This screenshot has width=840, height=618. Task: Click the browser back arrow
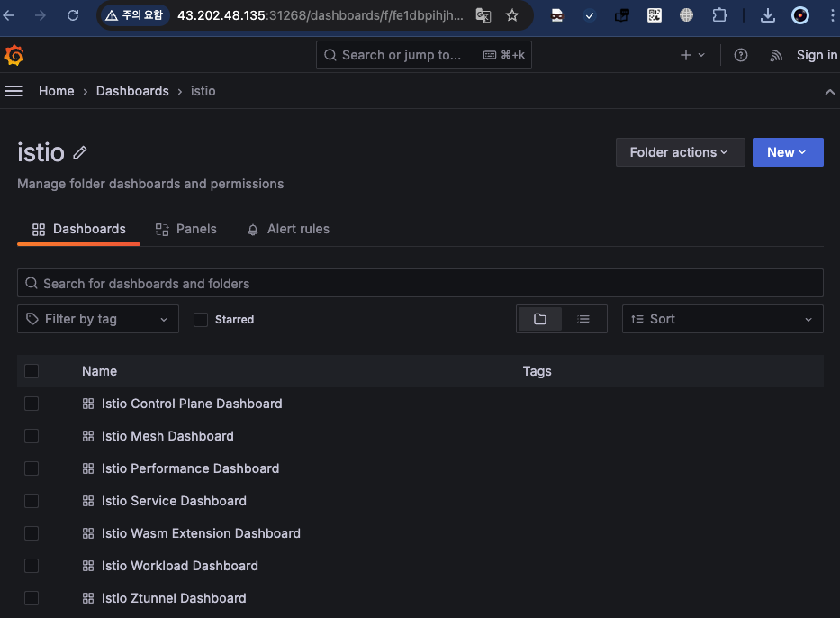click(9, 15)
